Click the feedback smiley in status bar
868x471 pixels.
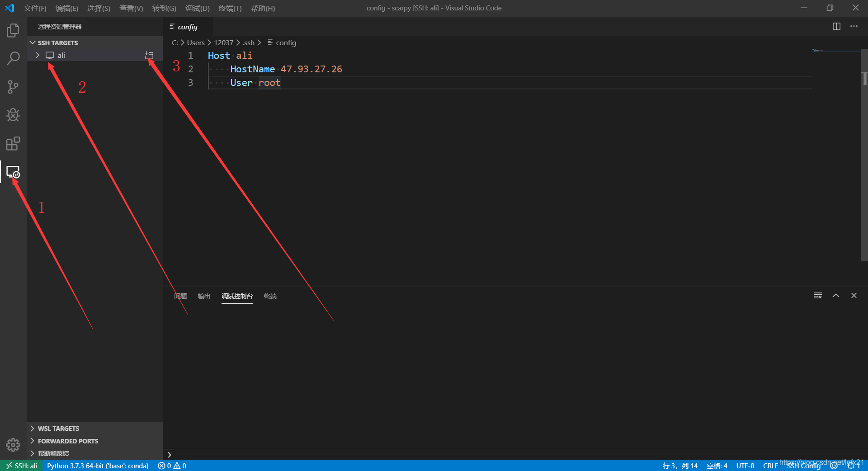click(x=834, y=466)
